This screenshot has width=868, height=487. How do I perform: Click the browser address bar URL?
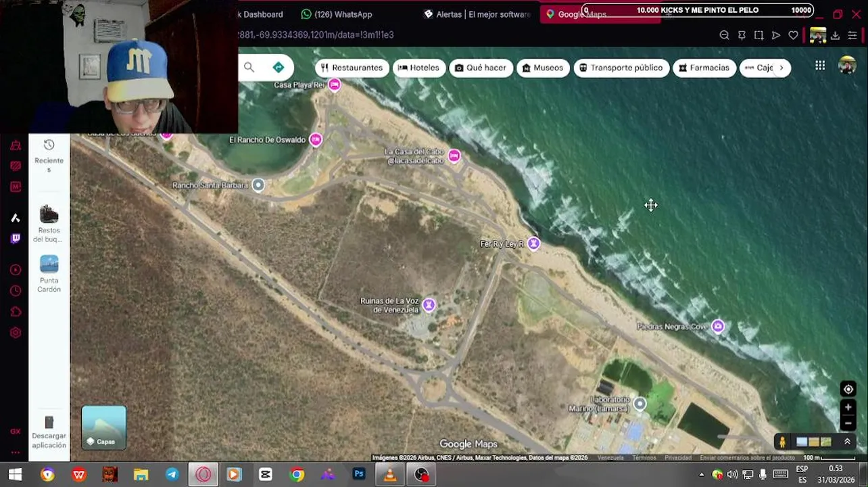tap(315, 35)
